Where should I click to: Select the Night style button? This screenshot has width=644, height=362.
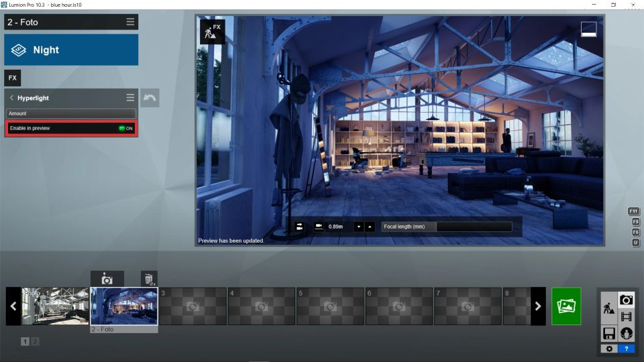pyautogui.click(x=71, y=50)
